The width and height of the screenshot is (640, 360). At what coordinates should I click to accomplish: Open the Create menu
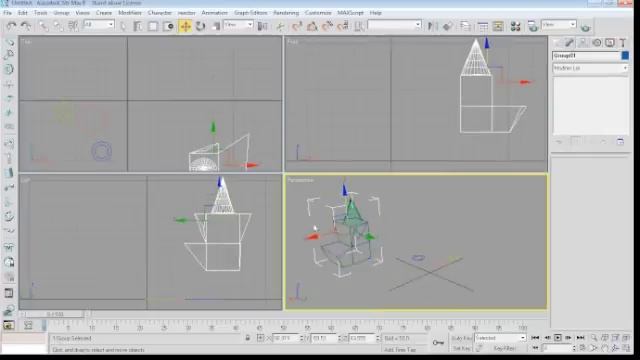(104, 13)
